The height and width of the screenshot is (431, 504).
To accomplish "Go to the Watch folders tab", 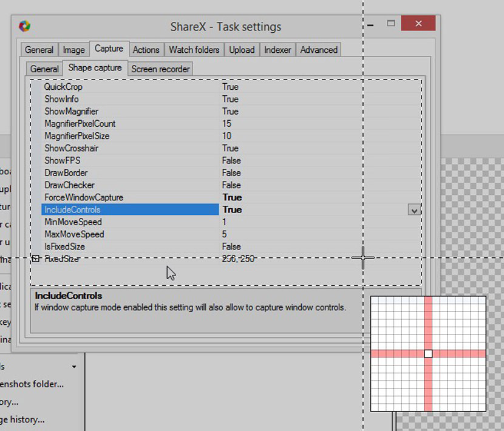I will pos(194,50).
